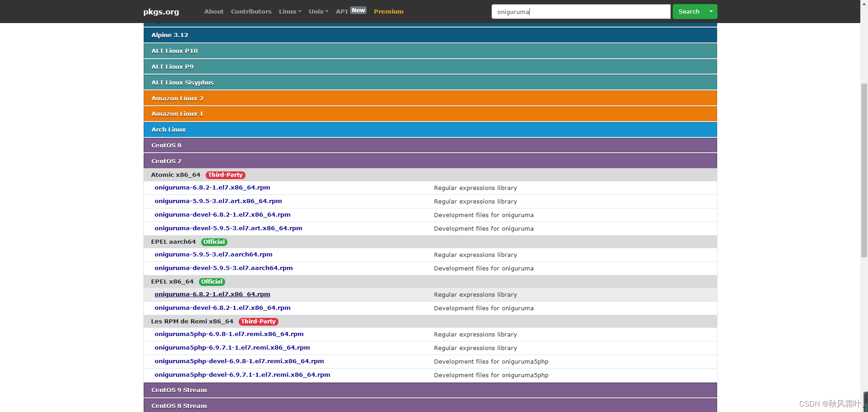This screenshot has width=868, height=412.
Task: Open oniguruma-devel-5.9.5-3.el7.art.x86_64.rpm package
Action: pyautogui.click(x=228, y=228)
